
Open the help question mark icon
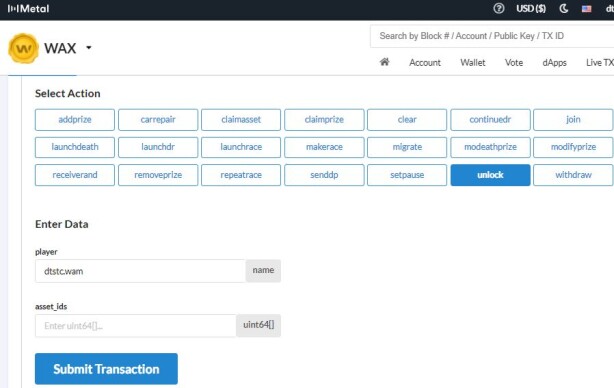tap(498, 8)
